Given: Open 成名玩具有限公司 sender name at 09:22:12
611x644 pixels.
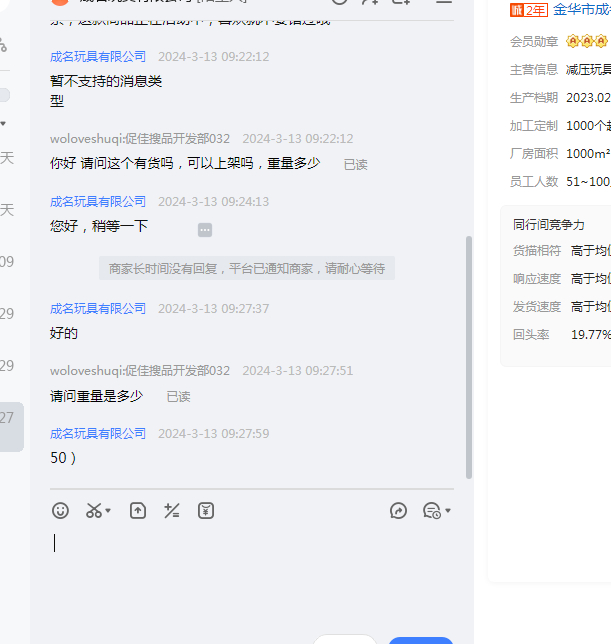Looking at the screenshot, I should 98,57.
